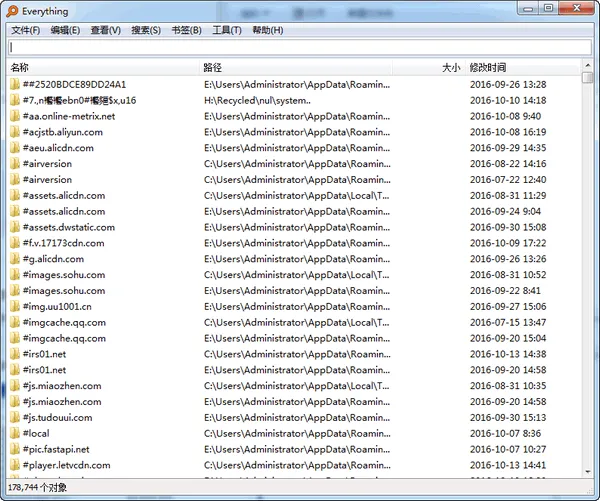Open the 查看(V) menu
Viewport: 600px width, 501px height.
pyautogui.click(x=106, y=30)
